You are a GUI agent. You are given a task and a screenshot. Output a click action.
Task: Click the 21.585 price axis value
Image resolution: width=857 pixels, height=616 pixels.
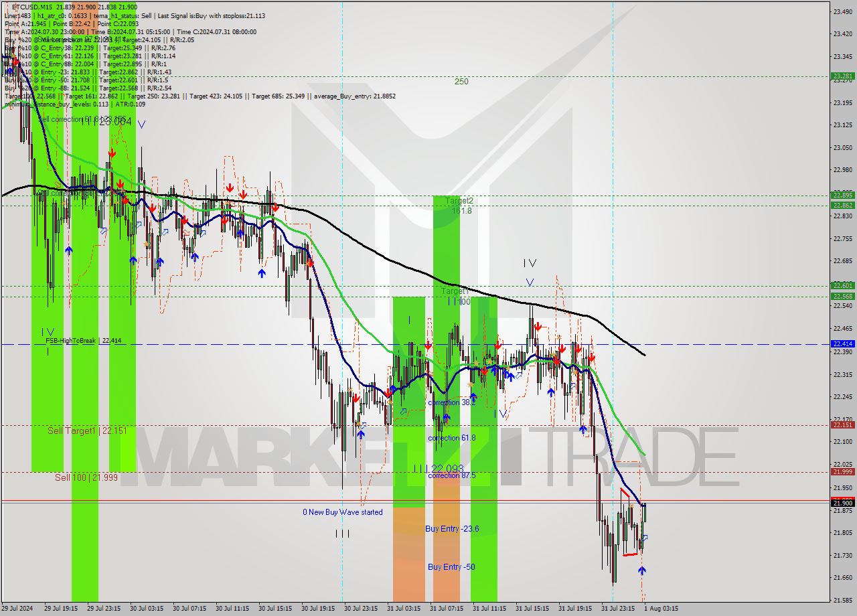[842, 601]
